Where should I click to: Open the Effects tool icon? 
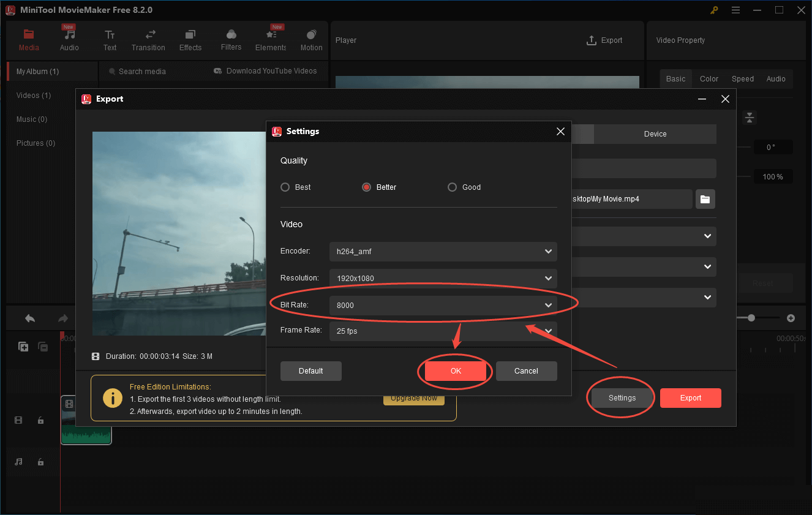[190, 35]
